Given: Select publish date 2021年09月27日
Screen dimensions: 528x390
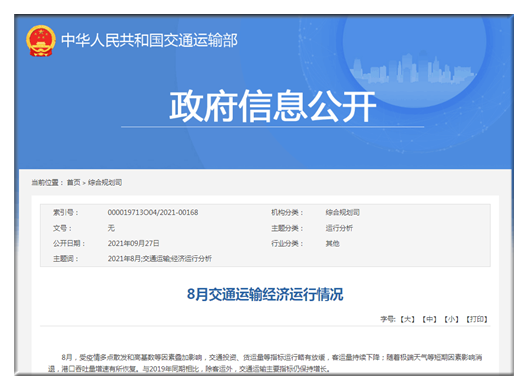Looking at the screenshot, I should click(x=133, y=243).
